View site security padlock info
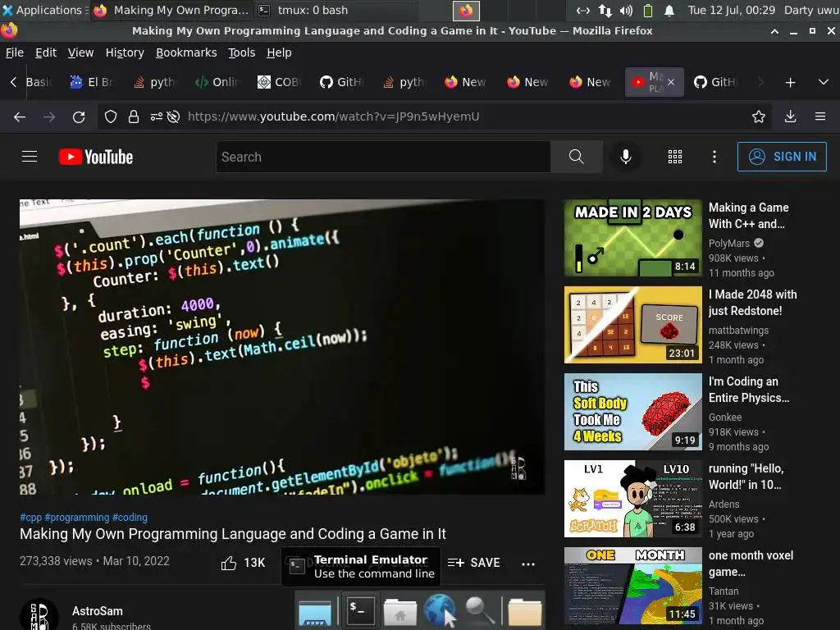The image size is (840, 630). pyautogui.click(x=134, y=116)
